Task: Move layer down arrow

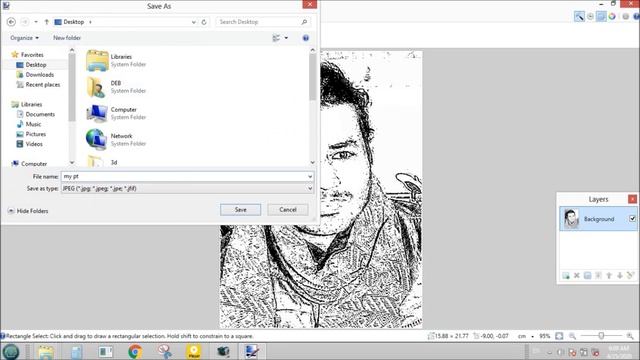Action: (x=620, y=276)
